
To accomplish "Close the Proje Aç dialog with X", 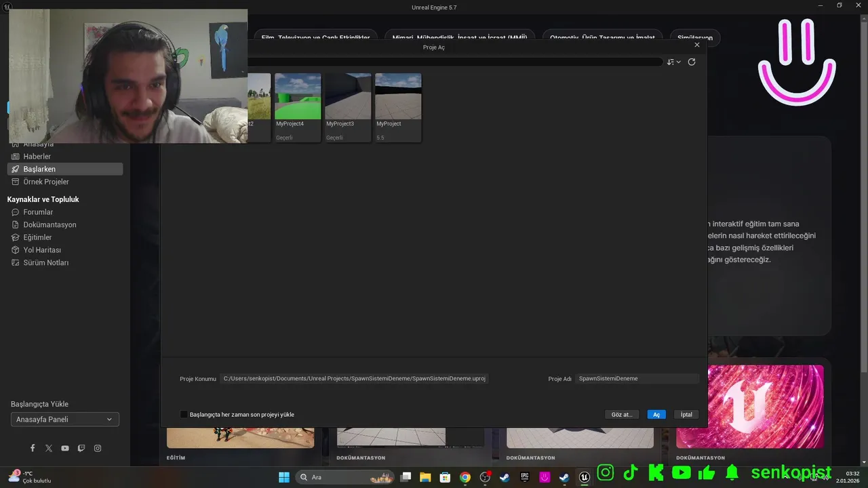I will click(x=697, y=45).
